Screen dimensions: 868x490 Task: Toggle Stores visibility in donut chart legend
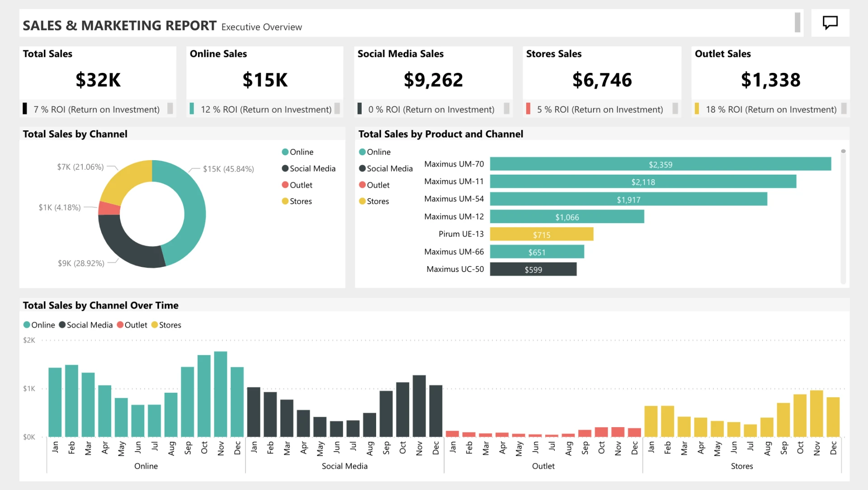(x=284, y=201)
